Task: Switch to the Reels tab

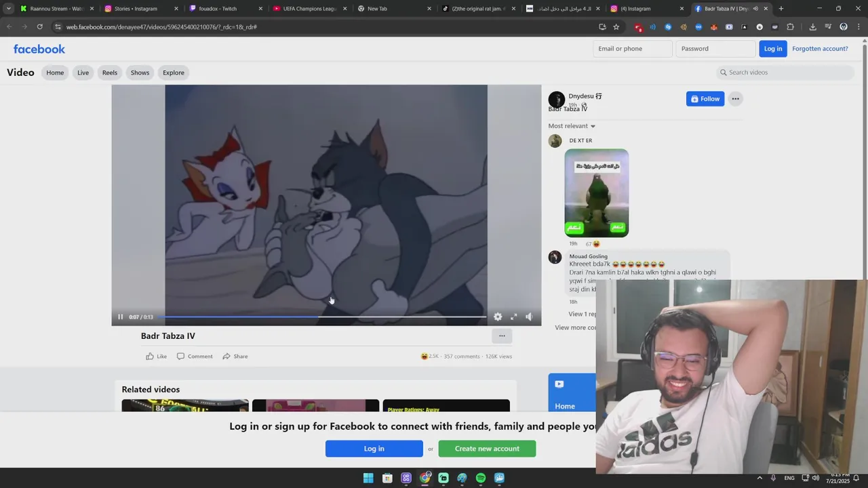Action: point(110,73)
